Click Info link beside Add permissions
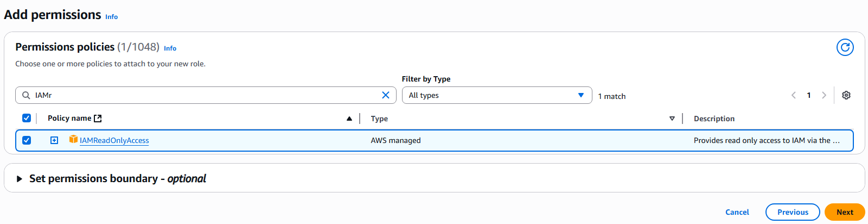868x224 pixels. pyautogui.click(x=111, y=17)
